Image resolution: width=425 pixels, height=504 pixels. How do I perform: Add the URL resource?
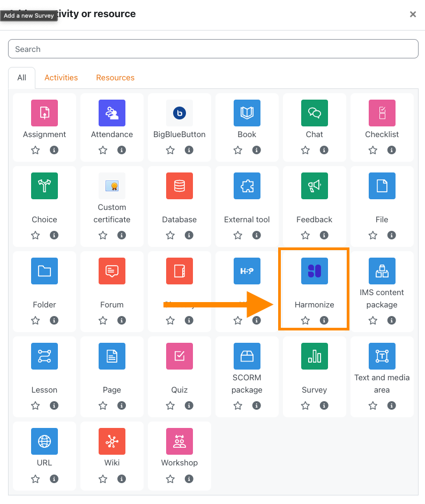[x=44, y=441]
